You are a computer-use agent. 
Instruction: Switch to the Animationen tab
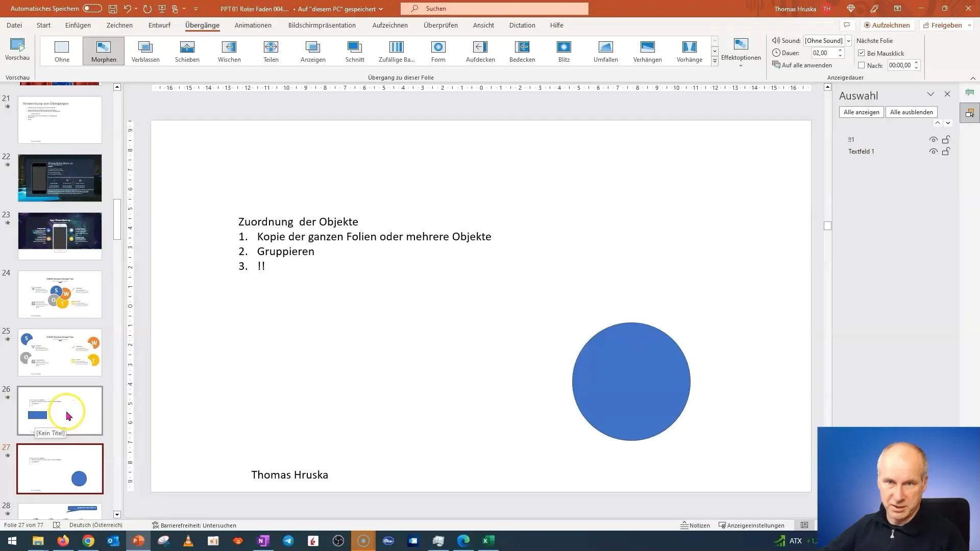point(253,25)
